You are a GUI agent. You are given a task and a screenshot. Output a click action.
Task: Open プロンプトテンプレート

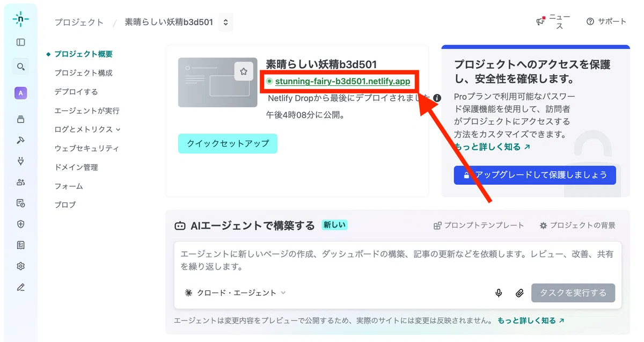479,225
